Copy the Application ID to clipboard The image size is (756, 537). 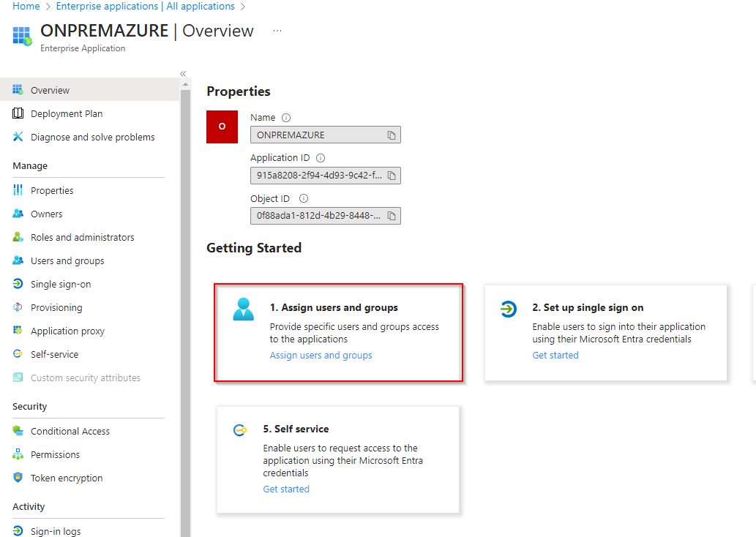click(392, 176)
